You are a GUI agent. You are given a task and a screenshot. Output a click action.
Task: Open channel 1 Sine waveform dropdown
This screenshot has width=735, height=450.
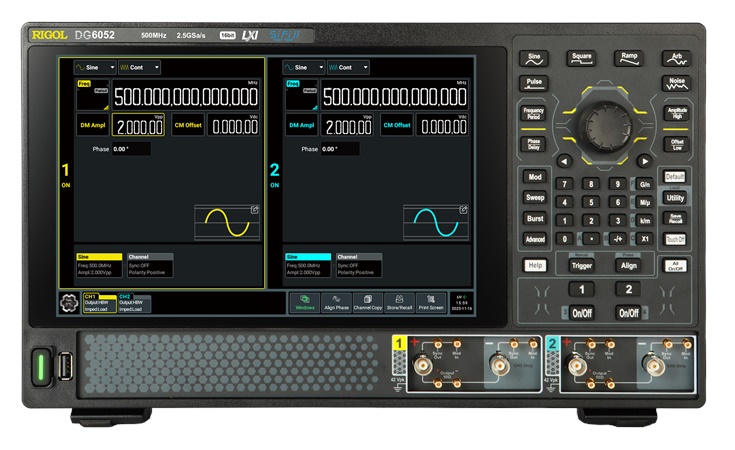[x=95, y=68]
